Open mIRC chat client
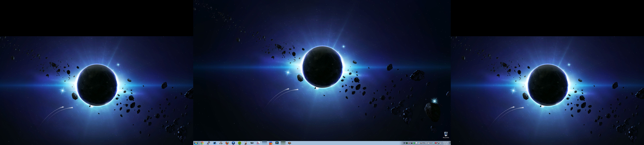 (x=271, y=143)
